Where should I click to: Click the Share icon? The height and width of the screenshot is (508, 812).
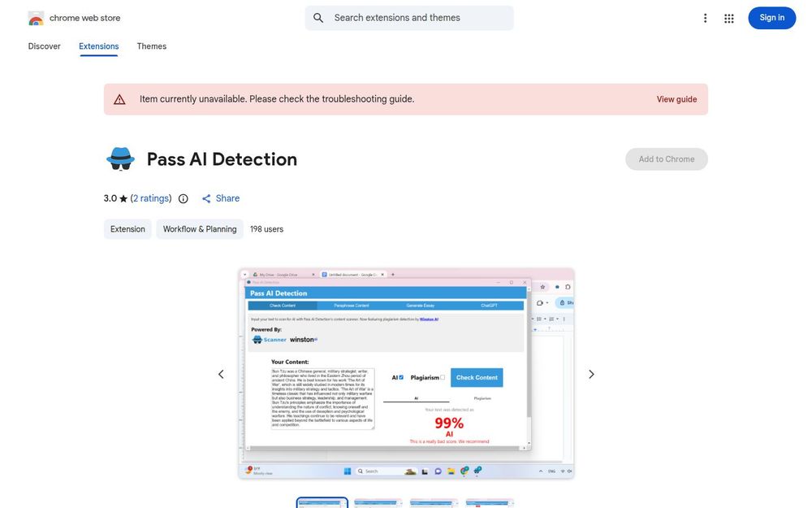click(206, 198)
